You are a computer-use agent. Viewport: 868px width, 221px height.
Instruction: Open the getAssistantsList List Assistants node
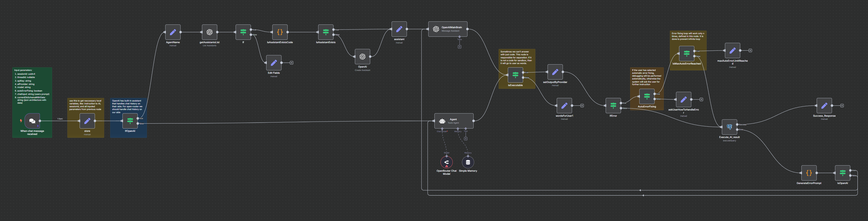click(x=210, y=32)
